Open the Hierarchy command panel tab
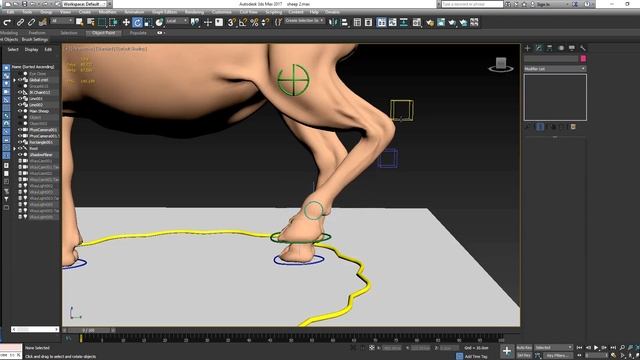 pos(550,48)
